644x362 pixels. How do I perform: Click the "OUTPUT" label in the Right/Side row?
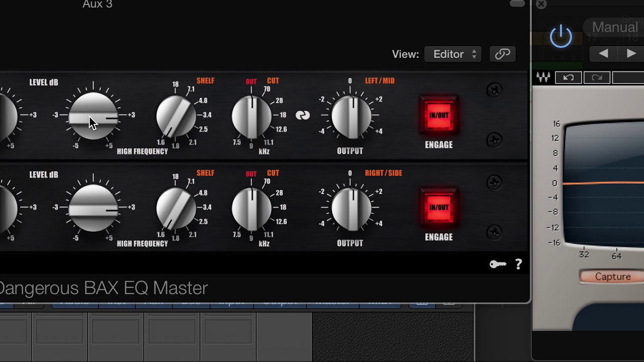click(350, 243)
